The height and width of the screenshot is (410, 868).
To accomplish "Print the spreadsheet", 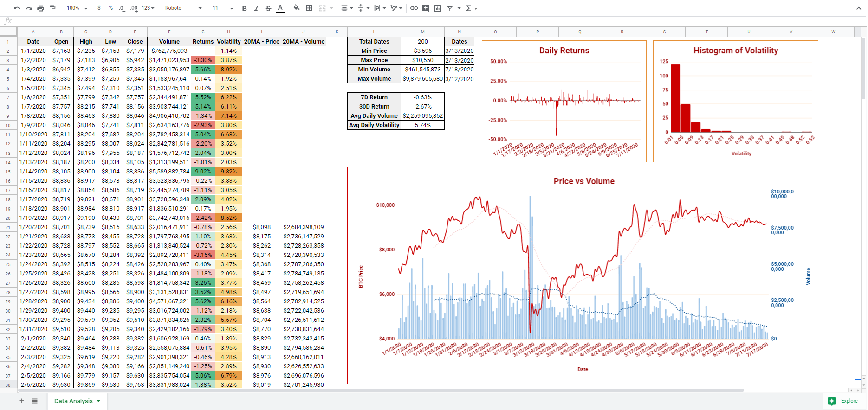I will (x=41, y=8).
